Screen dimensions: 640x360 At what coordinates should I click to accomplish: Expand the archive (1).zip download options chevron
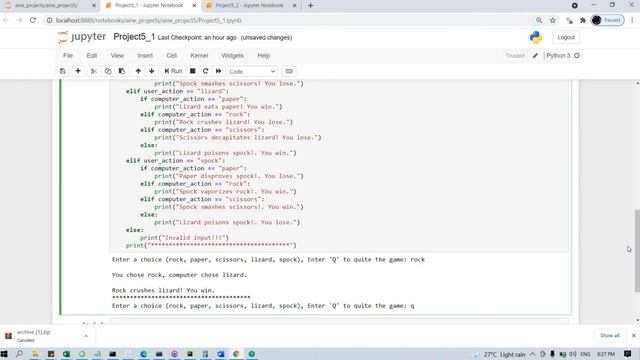point(86,336)
